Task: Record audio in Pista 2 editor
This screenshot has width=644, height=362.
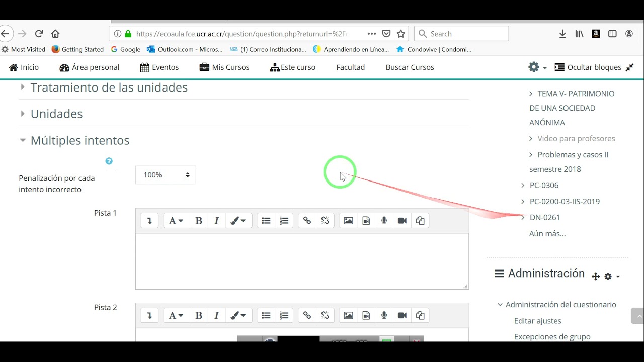Action: click(384, 316)
